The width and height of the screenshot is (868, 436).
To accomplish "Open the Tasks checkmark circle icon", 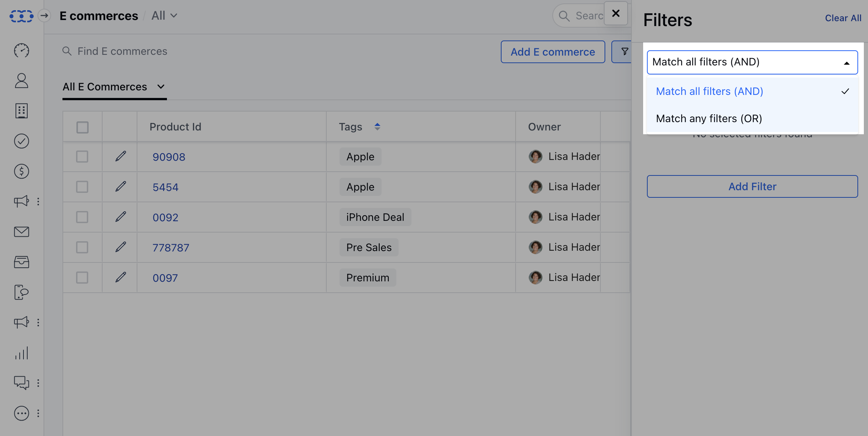I will pyautogui.click(x=22, y=141).
